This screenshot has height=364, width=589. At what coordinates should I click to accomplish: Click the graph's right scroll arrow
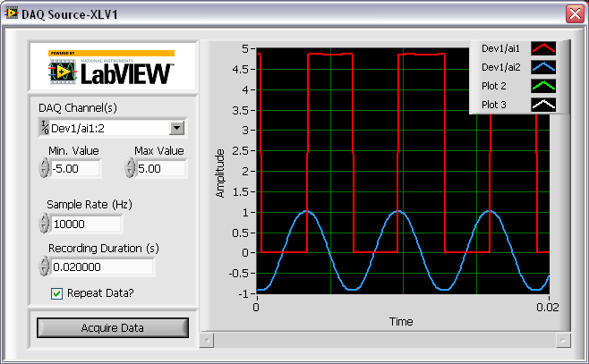(x=561, y=340)
